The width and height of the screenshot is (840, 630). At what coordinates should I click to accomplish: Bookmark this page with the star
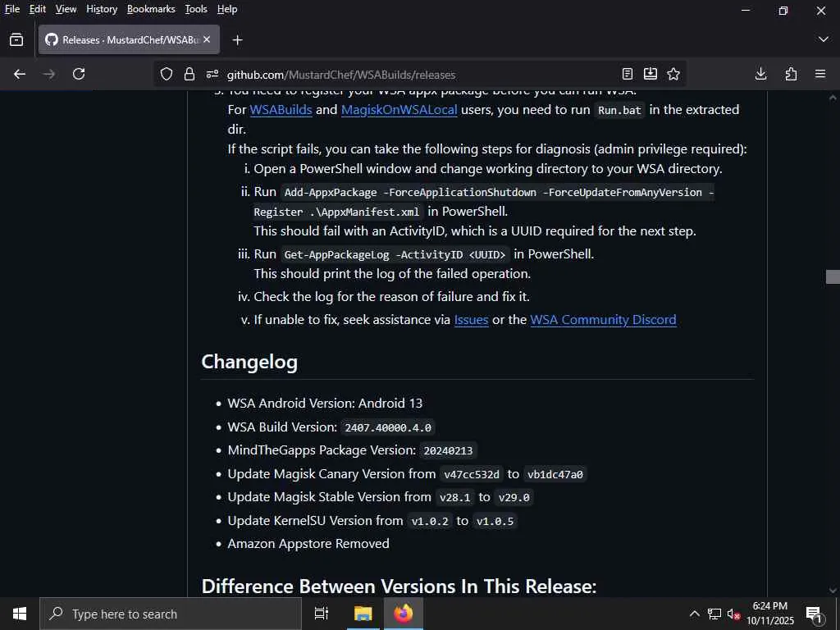coord(673,74)
